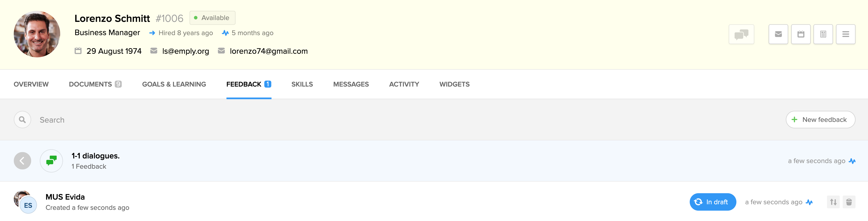Click the chat bubbles icon in header
The image size is (868, 221).
741,34
